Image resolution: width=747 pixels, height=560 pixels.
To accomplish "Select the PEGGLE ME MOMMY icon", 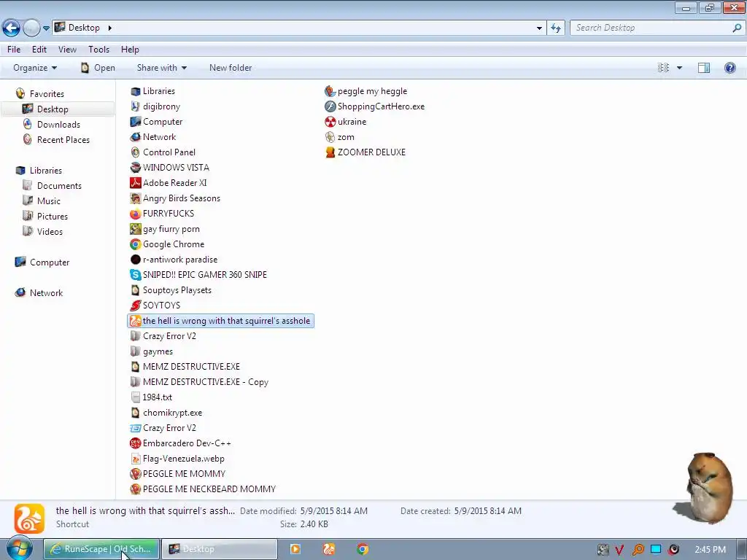I will [x=135, y=474].
